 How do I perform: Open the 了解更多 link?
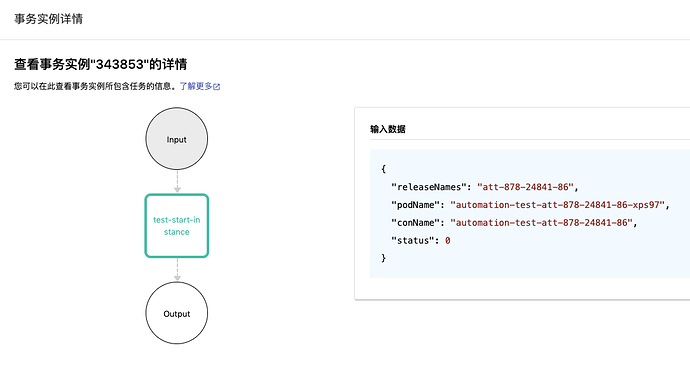pyautogui.click(x=196, y=86)
